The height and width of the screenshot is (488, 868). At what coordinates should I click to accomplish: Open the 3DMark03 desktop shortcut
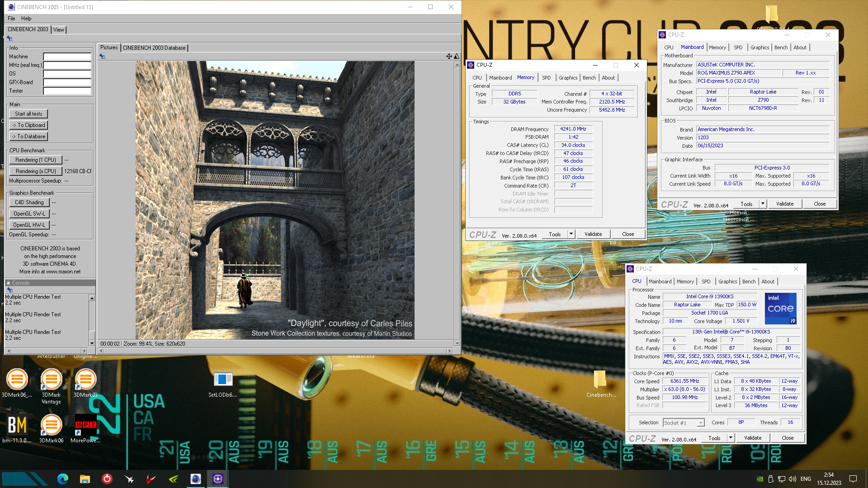click(x=85, y=383)
